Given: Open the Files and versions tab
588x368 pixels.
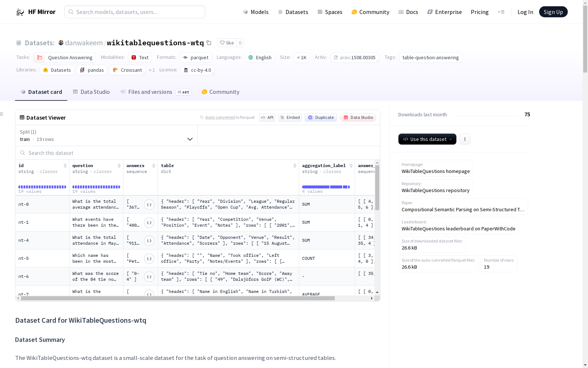Looking at the screenshot, I should coord(155,92).
